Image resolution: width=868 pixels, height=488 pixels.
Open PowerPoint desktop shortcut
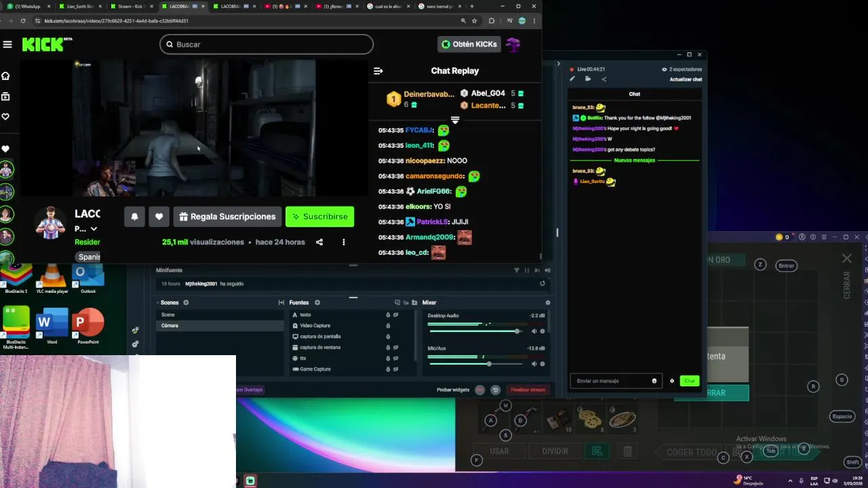[x=88, y=327]
